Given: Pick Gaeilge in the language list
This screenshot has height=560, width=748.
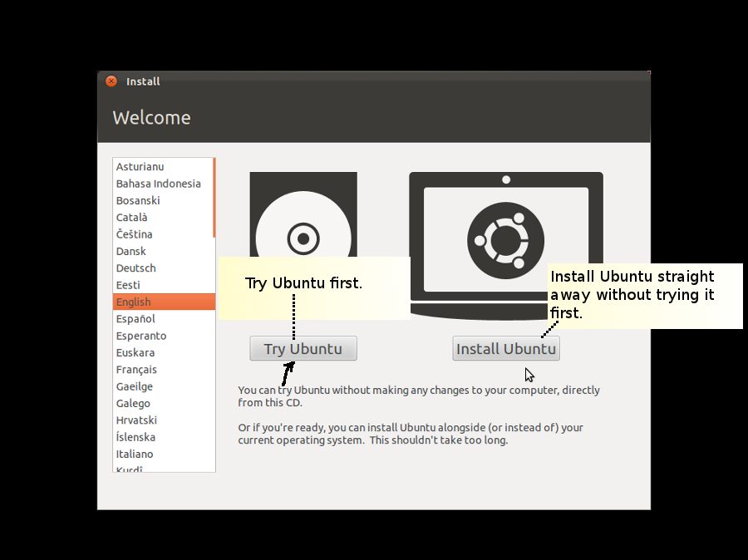Looking at the screenshot, I should point(164,386).
